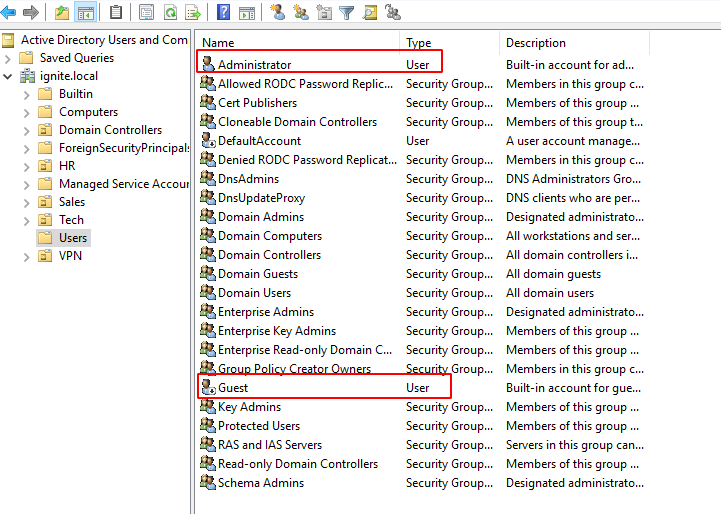Go up one level in the tree
The image size is (721, 514).
click(62, 12)
